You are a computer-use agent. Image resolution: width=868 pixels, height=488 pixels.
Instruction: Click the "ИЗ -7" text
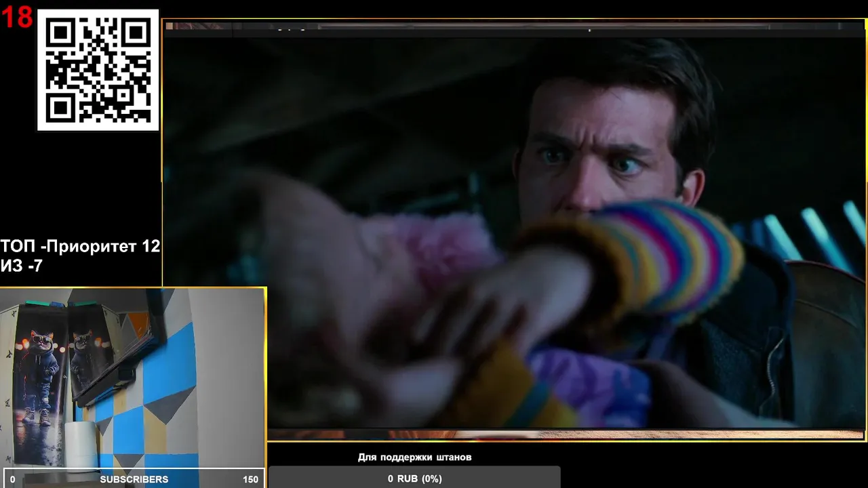click(22, 266)
